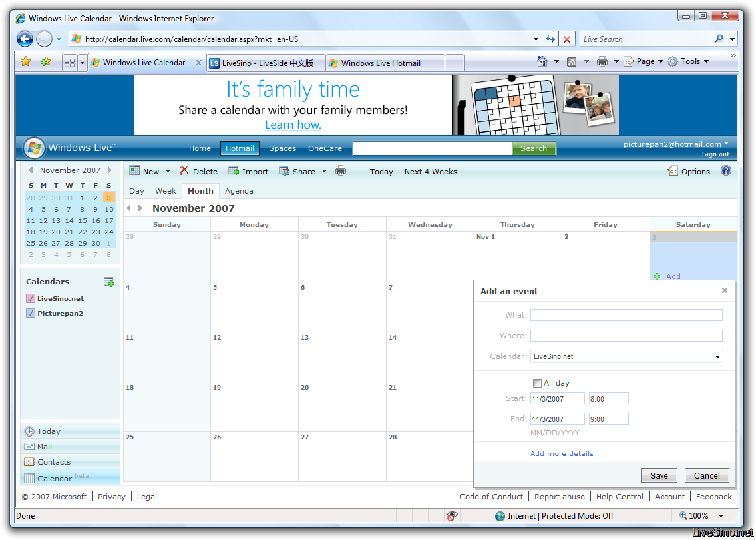Cancel the Add an event dialog

707,475
